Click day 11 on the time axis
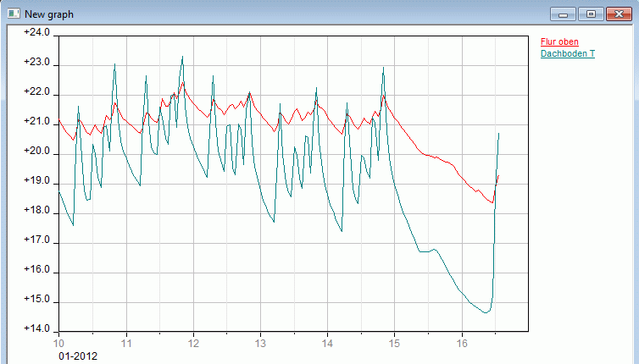Screen dimensions: 639x364 (126, 344)
